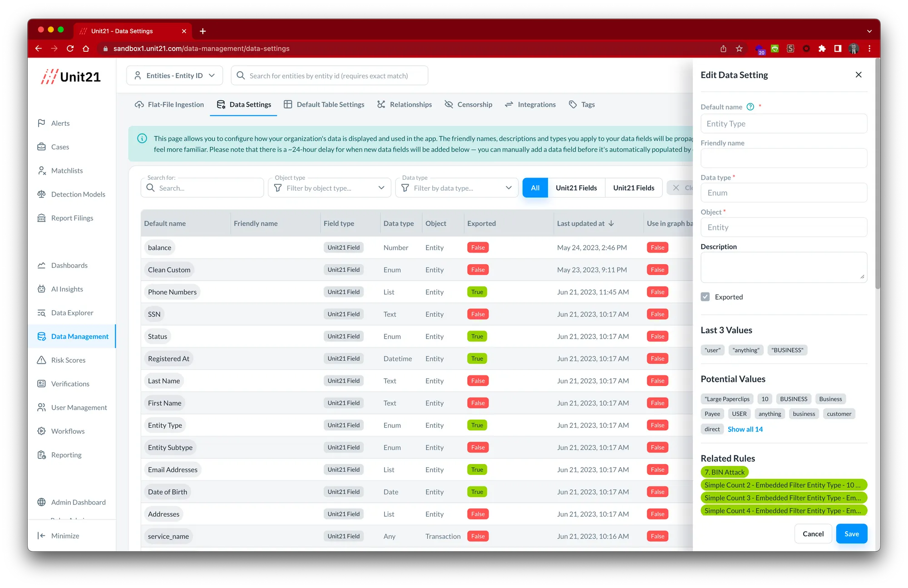Click the Workflows gear icon
The width and height of the screenshot is (908, 588).
click(41, 431)
